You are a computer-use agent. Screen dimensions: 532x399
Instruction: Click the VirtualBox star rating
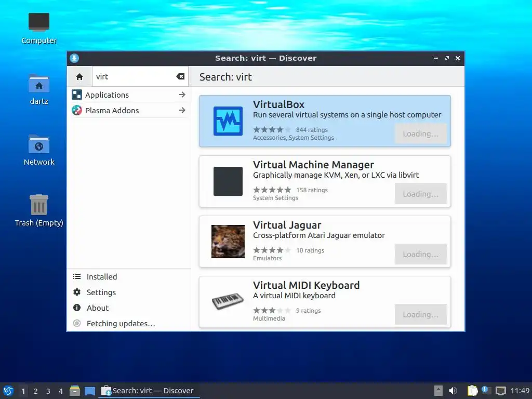click(272, 129)
